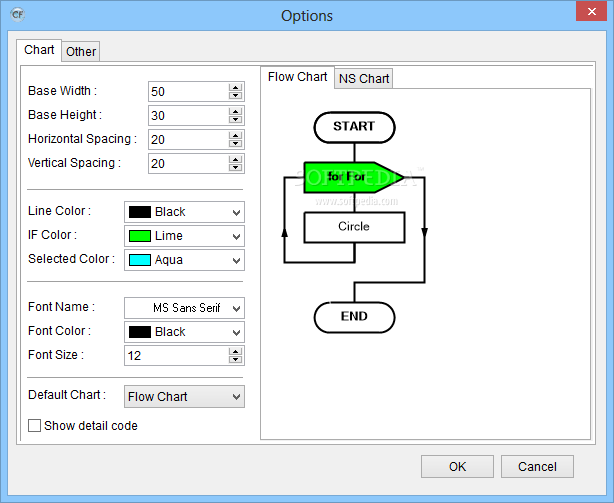Decrease Horizontal Spacing with down arrow

(235, 144)
